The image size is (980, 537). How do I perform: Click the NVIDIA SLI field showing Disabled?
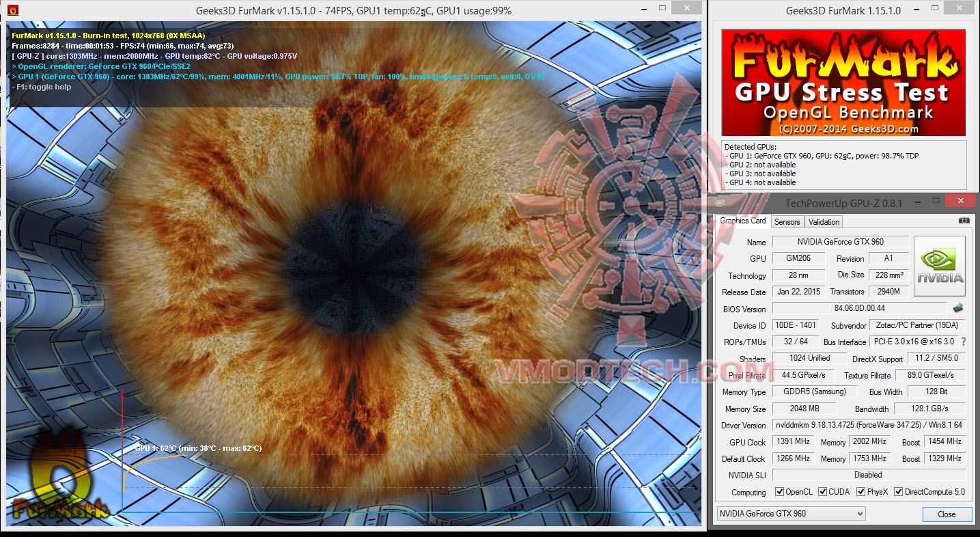(869, 475)
